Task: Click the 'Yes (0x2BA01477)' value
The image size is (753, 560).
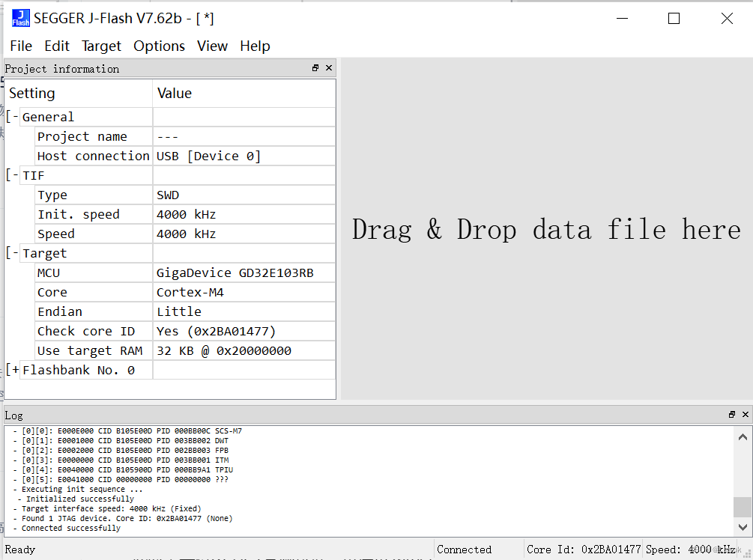Action: pyautogui.click(x=244, y=331)
